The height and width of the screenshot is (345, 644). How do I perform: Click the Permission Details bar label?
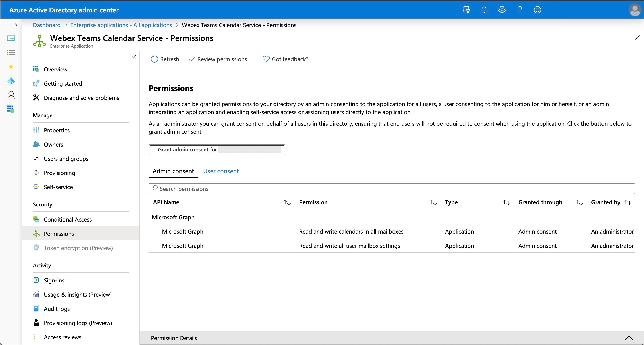[x=174, y=338]
